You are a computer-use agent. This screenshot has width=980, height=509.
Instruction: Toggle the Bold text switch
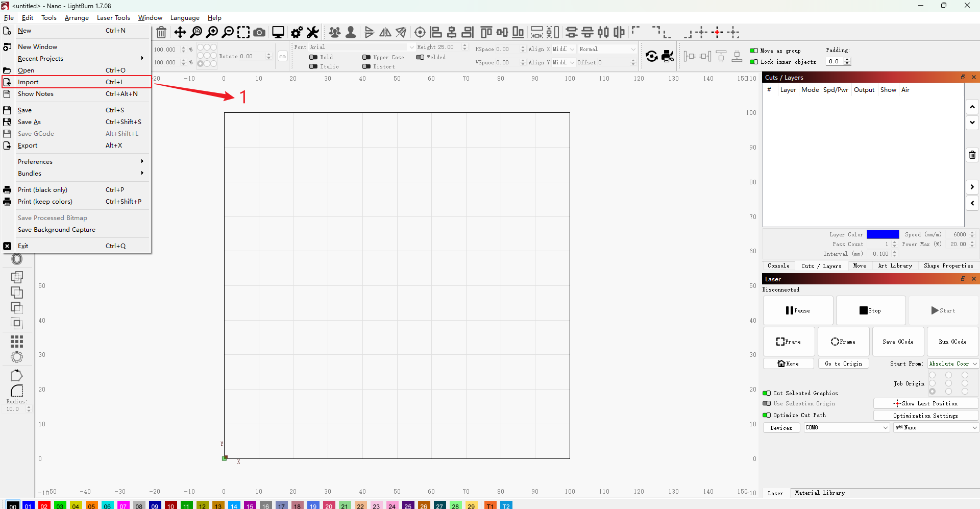[313, 57]
